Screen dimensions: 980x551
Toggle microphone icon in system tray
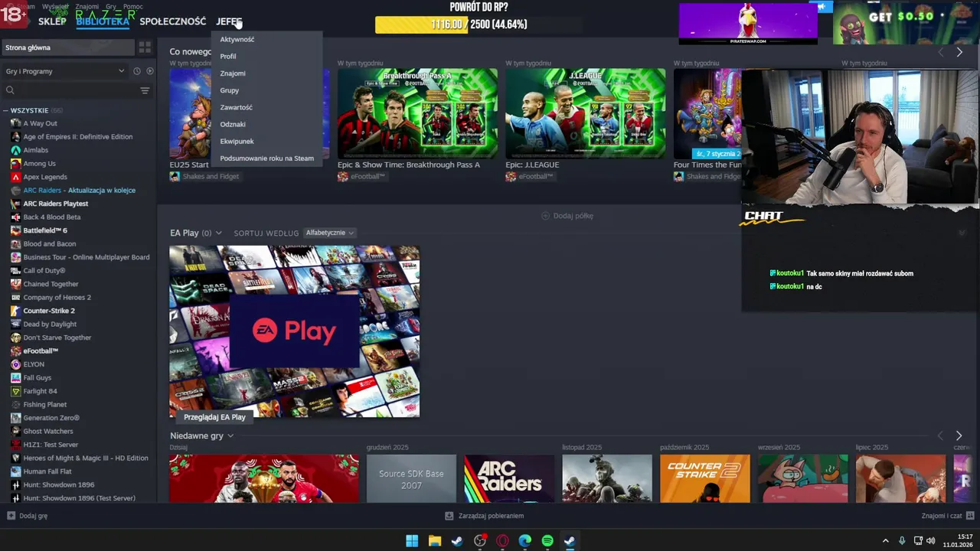(902, 541)
